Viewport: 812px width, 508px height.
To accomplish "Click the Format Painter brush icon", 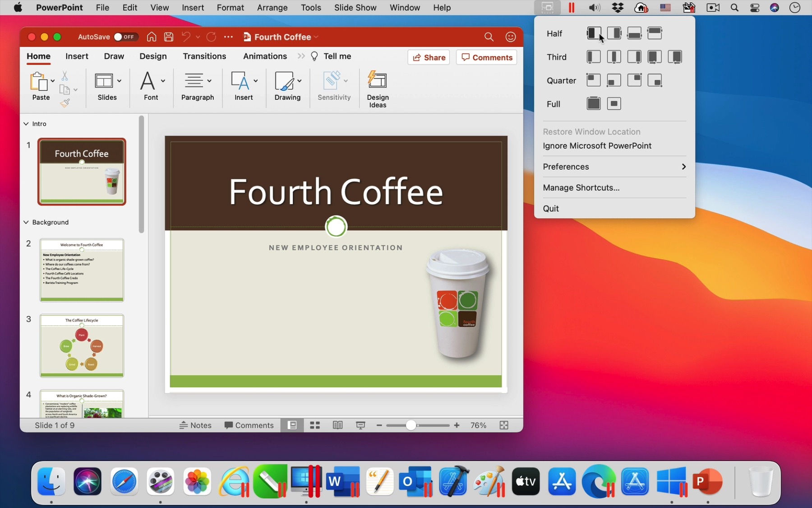I will tap(65, 103).
